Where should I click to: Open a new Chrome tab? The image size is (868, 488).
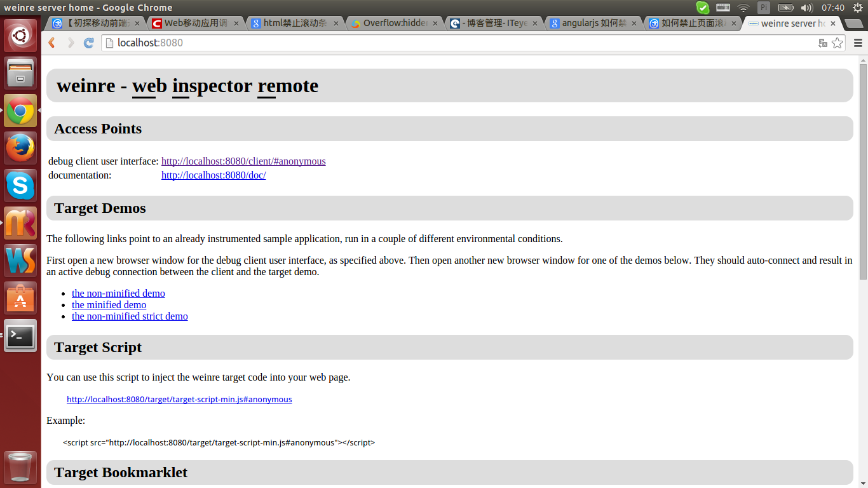point(854,24)
